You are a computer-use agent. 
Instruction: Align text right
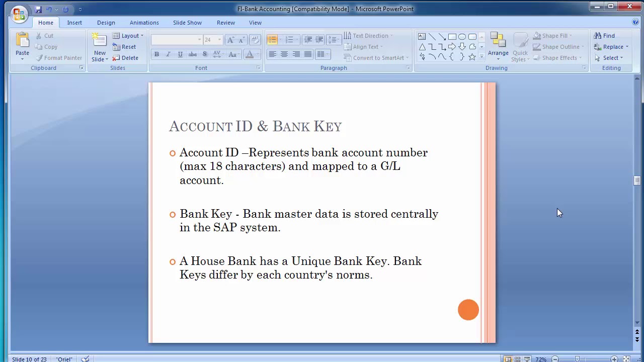point(296,54)
